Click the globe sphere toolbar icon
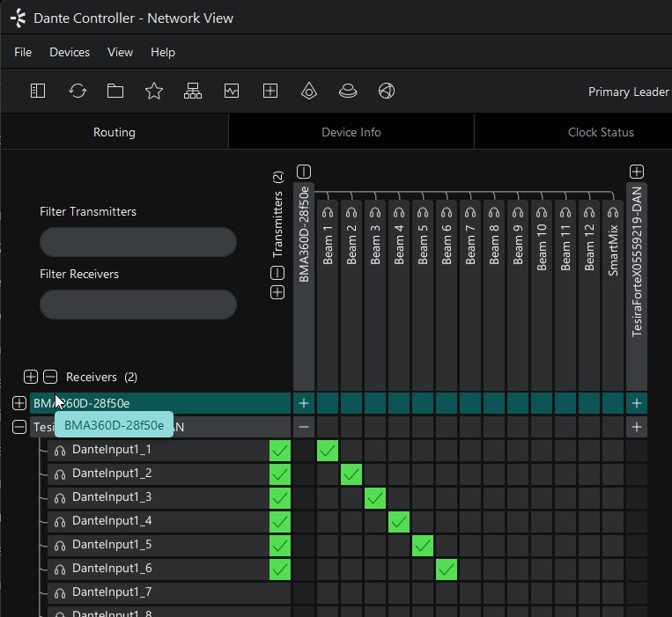672x617 pixels. [x=387, y=91]
